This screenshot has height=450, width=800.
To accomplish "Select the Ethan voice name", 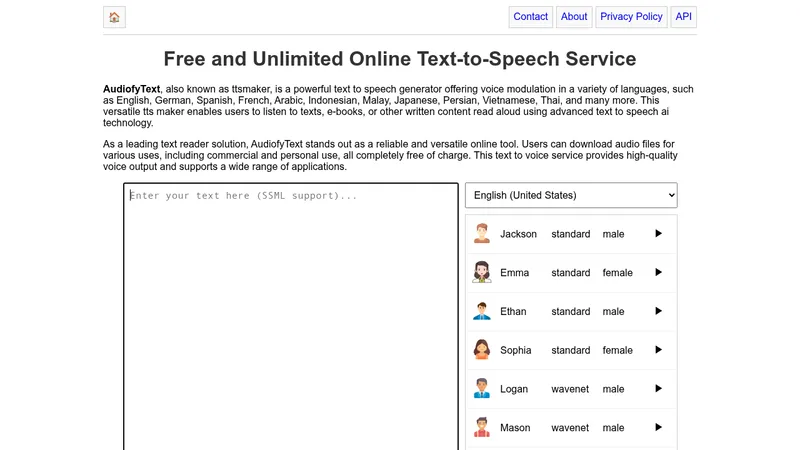I will (513, 312).
